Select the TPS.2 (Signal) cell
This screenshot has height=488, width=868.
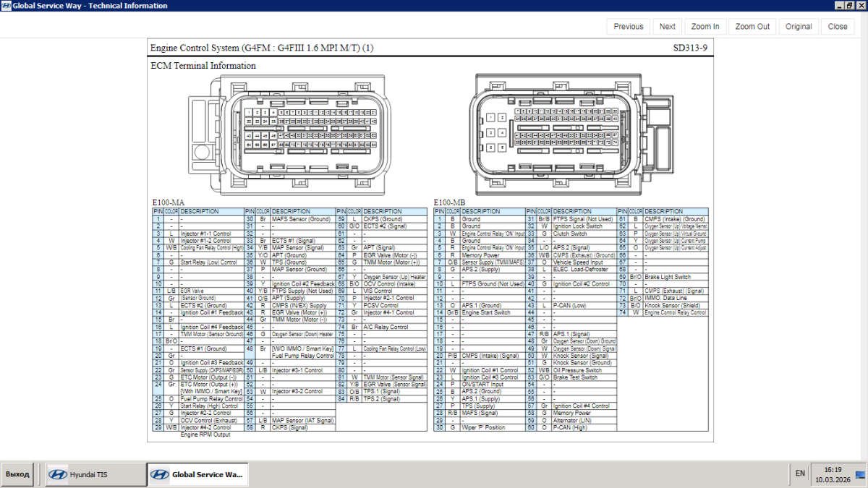point(395,399)
